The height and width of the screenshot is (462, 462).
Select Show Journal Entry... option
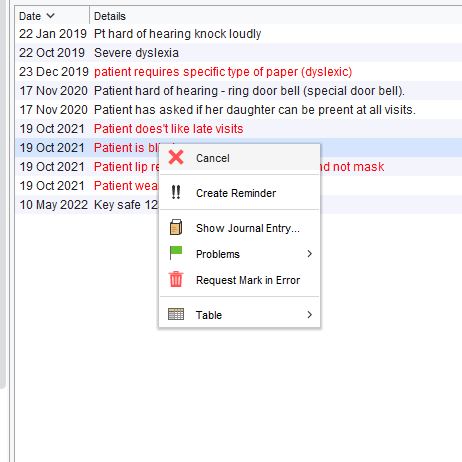(x=248, y=228)
